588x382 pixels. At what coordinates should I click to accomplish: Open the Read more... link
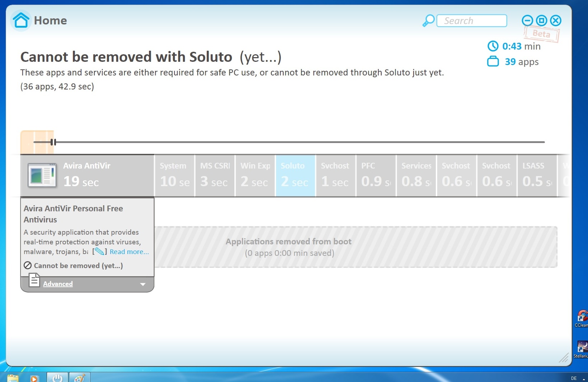[129, 252]
